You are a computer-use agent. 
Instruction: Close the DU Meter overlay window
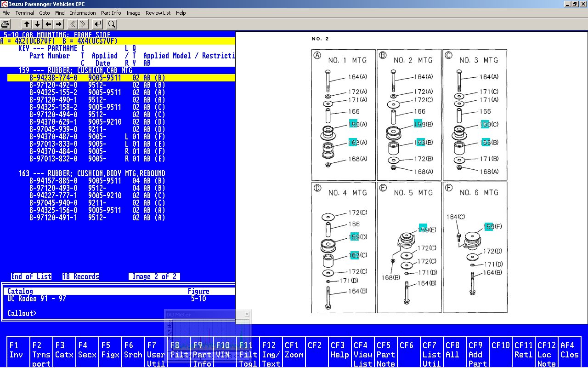(247, 314)
